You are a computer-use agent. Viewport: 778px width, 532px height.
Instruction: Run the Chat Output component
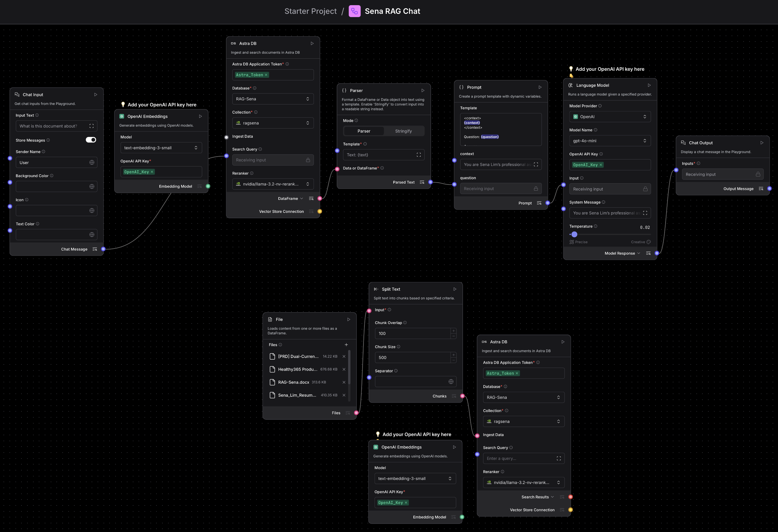coord(762,143)
